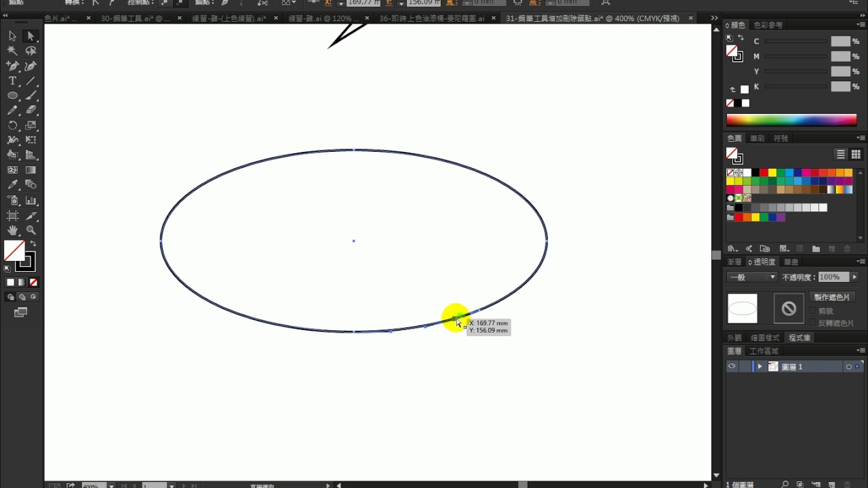Select the Eraser tool
The image size is (868, 488).
tap(31, 110)
